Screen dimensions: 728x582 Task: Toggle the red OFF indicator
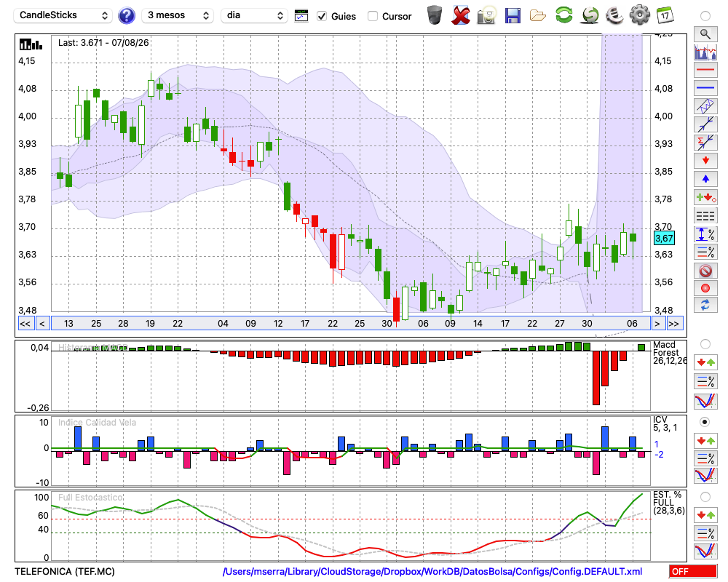tap(693, 571)
